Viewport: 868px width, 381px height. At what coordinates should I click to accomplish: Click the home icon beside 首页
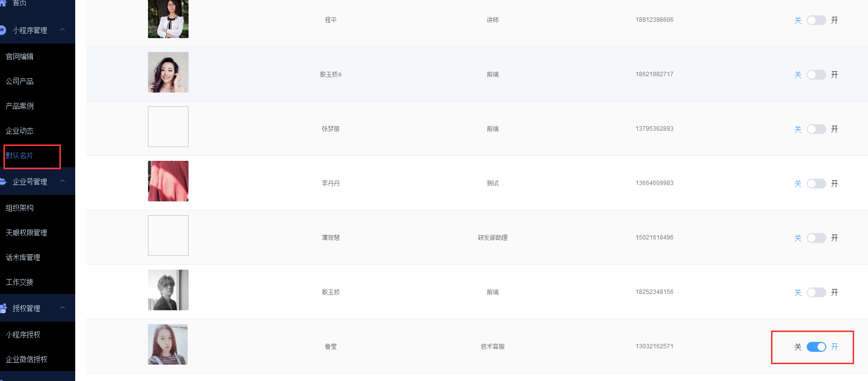tap(3, 3)
